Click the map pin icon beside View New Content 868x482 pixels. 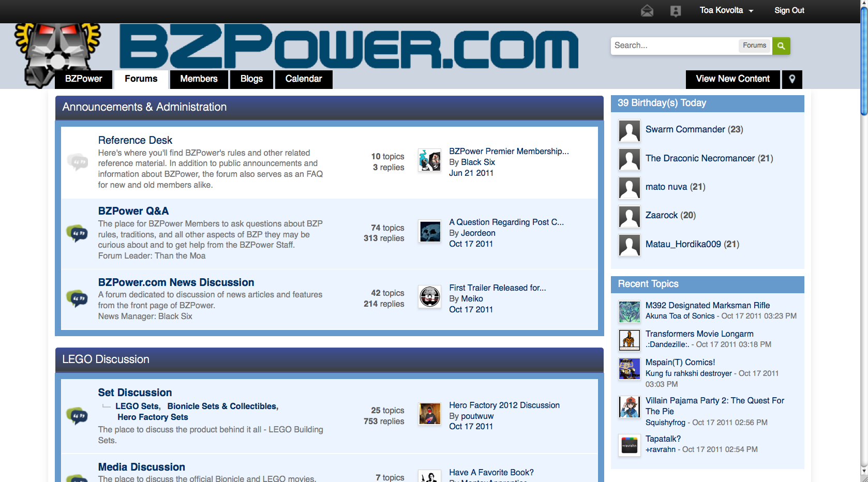[x=792, y=79]
